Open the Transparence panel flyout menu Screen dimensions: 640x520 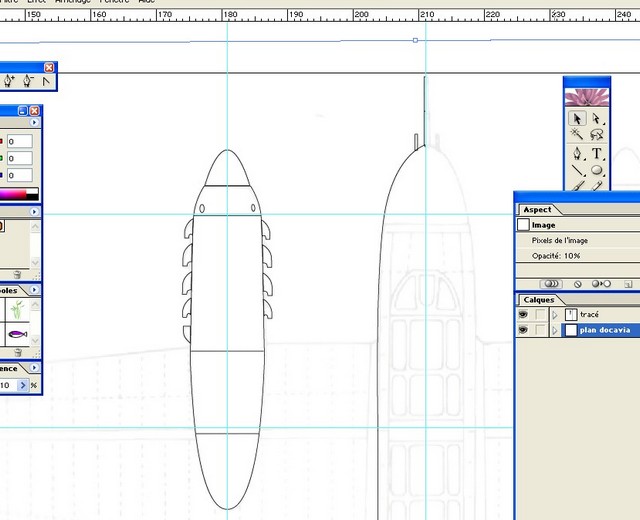tap(35, 368)
